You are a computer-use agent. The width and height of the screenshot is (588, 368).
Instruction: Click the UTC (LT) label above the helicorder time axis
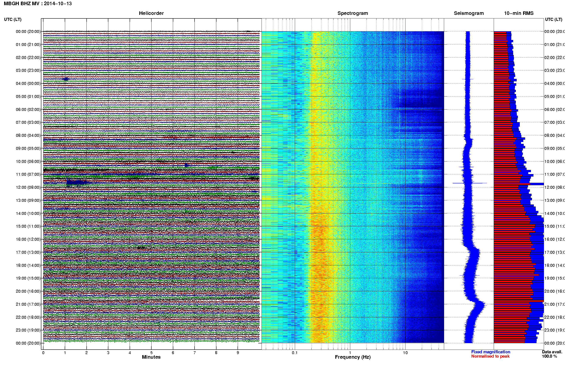click(x=13, y=19)
